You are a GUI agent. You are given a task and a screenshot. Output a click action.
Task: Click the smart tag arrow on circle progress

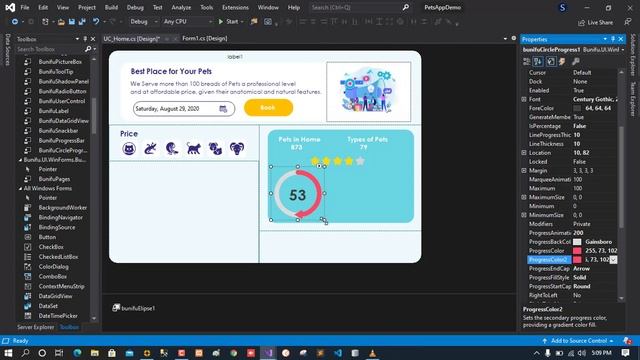tap(319, 166)
